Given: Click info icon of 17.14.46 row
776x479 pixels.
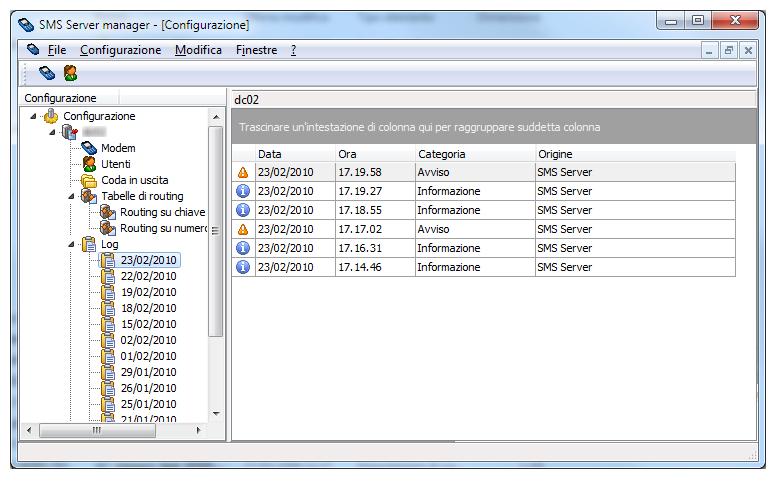Looking at the screenshot, I should click(x=243, y=267).
